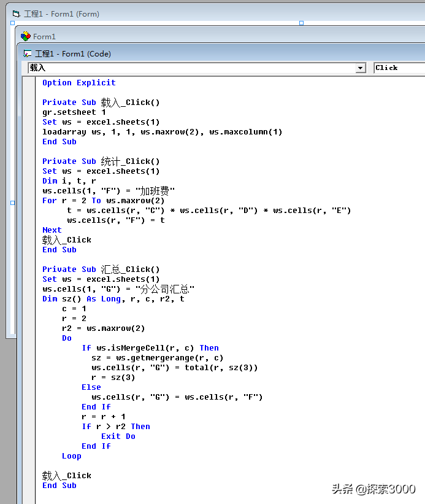Click the For r = 2 To ws.maxrow(2) line
Screen dimensions: 425x504
(104, 201)
